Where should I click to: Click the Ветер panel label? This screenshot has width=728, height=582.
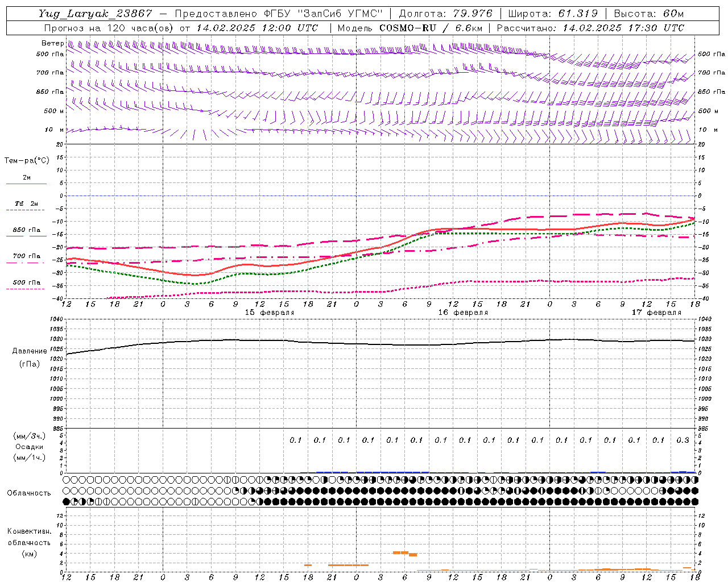[52, 43]
